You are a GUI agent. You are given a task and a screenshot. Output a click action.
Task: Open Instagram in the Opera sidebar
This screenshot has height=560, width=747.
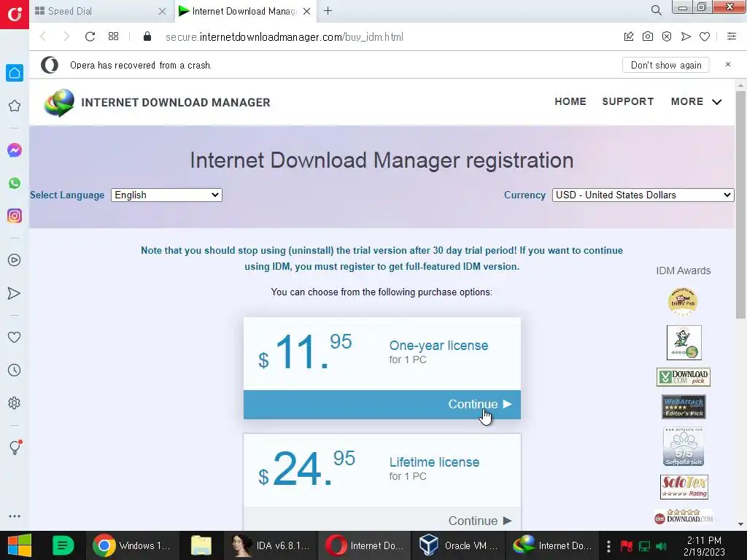[x=15, y=216]
